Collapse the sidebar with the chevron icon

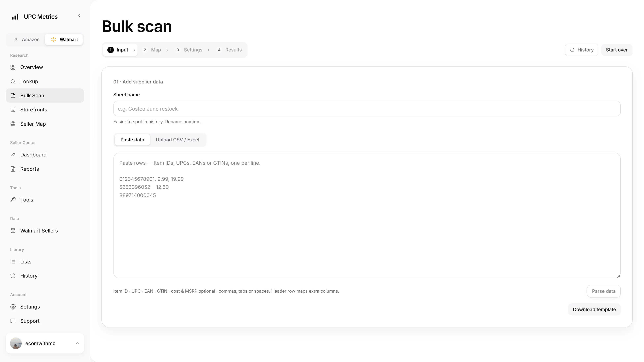(x=79, y=16)
